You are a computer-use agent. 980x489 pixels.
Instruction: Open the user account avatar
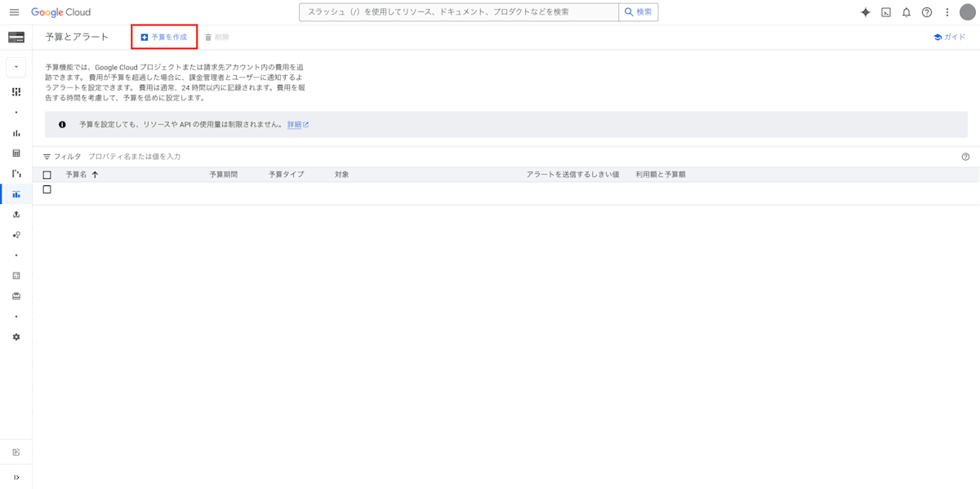(x=968, y=12)
